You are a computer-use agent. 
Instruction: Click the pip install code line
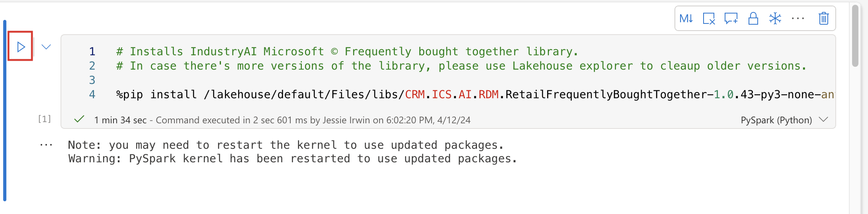click(475, 95)
